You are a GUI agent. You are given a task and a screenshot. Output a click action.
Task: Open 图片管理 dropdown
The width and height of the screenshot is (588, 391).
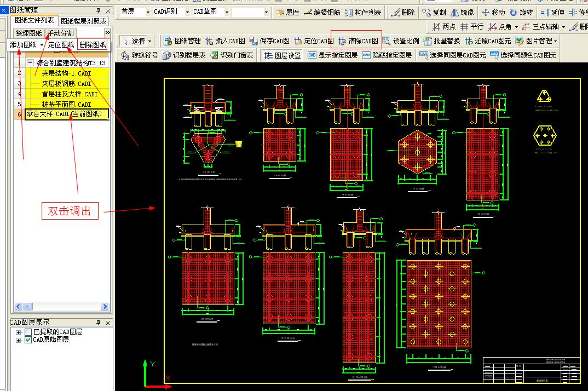[x=536, y=41]
